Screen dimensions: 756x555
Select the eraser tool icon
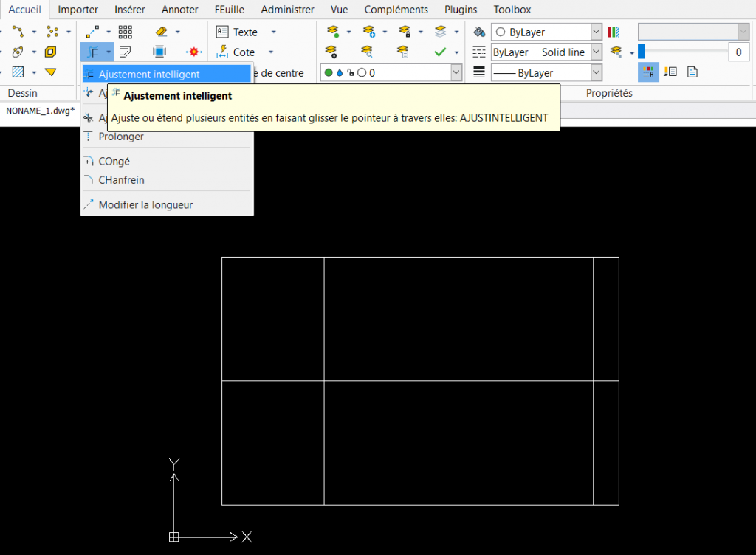coord(162,32)
